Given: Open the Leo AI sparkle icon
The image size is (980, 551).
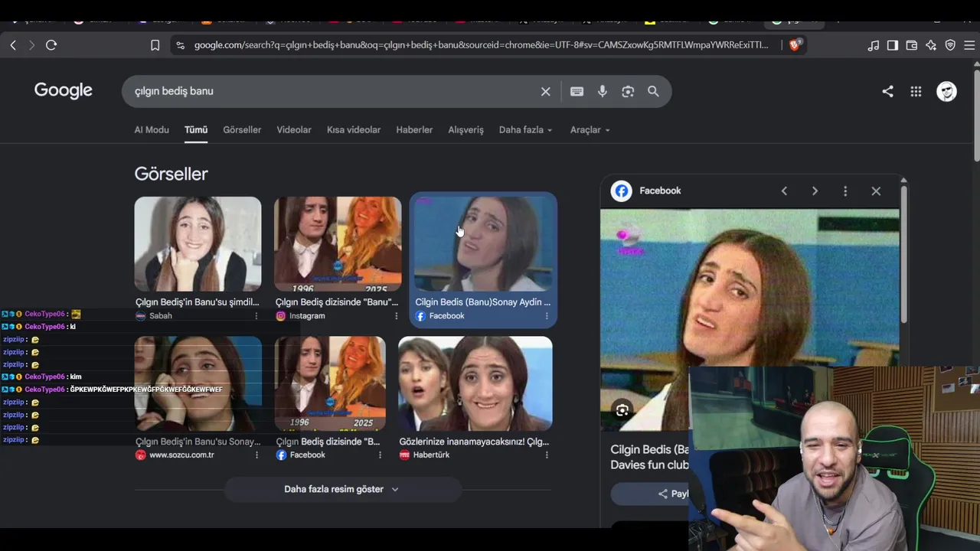Looking at the screenshot, I should pos(931,45).
